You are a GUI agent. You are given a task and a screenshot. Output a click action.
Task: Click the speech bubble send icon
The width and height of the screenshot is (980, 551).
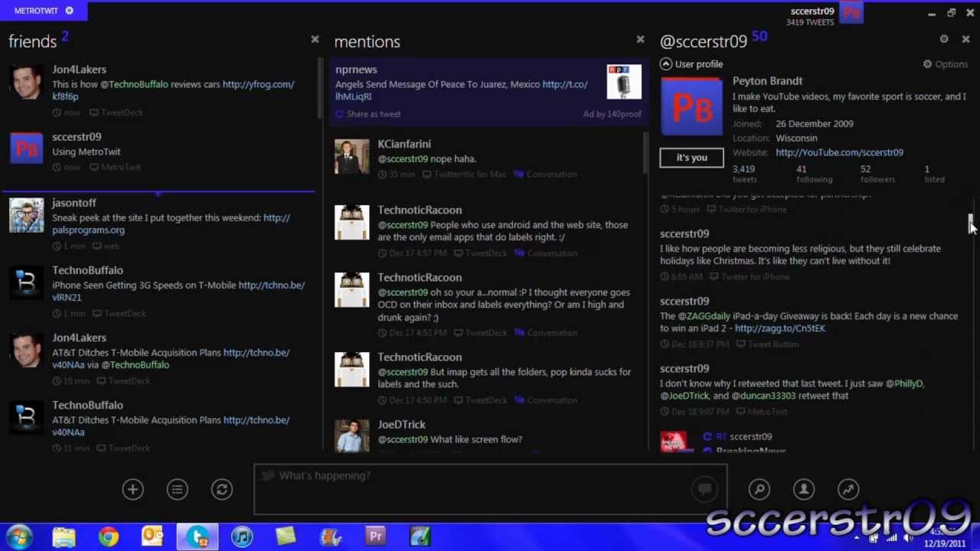704,488
